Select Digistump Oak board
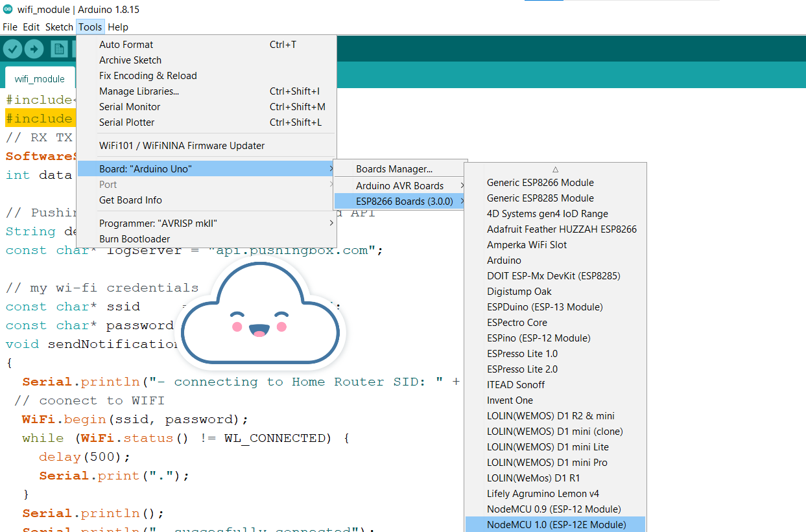 [x=556, y=292]
